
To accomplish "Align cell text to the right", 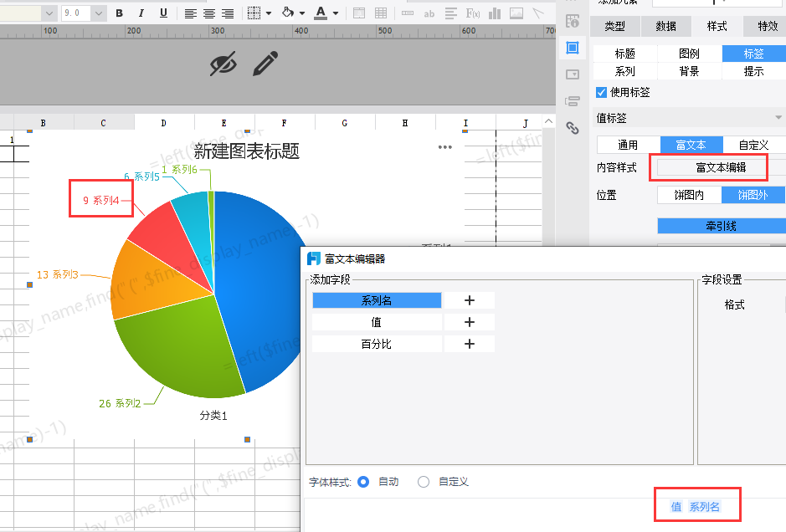I will click(228, 13).
